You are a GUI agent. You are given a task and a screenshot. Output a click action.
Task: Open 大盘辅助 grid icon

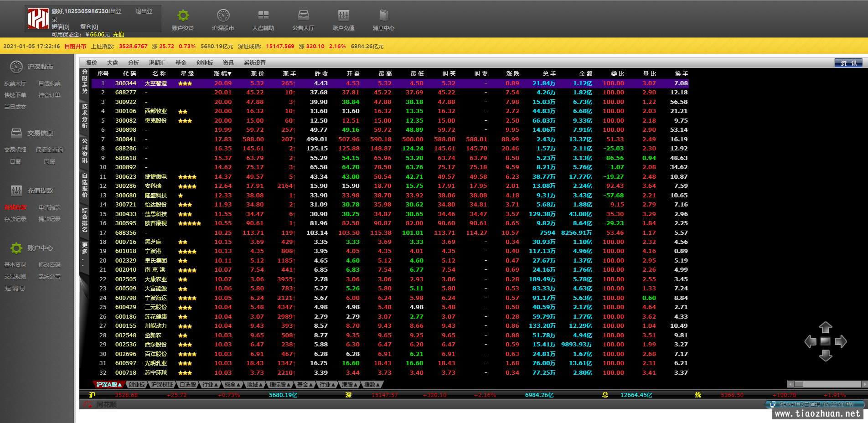pyautogui.click(x=263, y=15)
